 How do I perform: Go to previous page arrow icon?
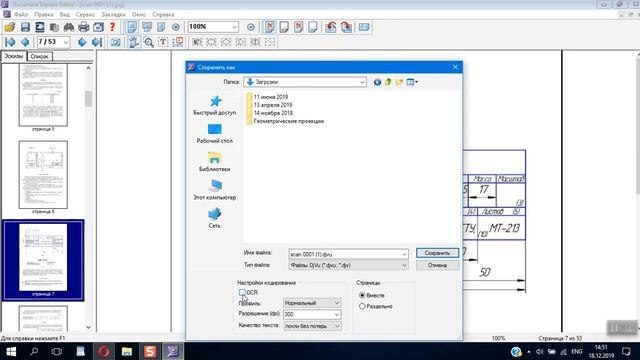point(25,42)
